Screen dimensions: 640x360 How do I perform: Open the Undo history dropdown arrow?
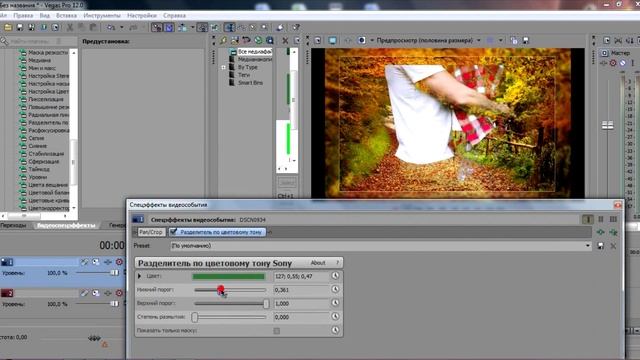[121, 27]
